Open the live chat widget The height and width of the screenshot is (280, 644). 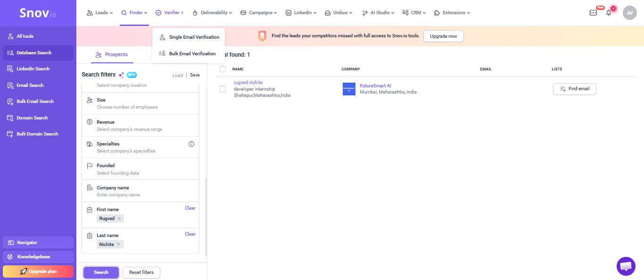point(626,266)
